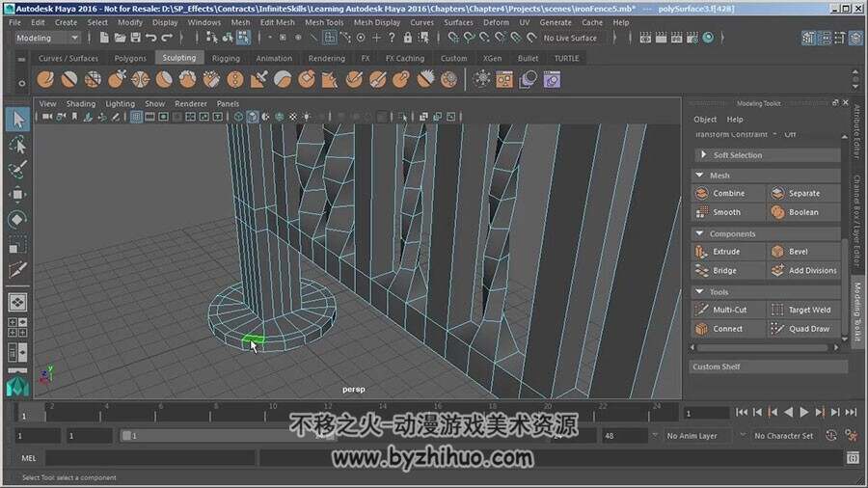Click the Extrude component icon

[x=702, y=251]
